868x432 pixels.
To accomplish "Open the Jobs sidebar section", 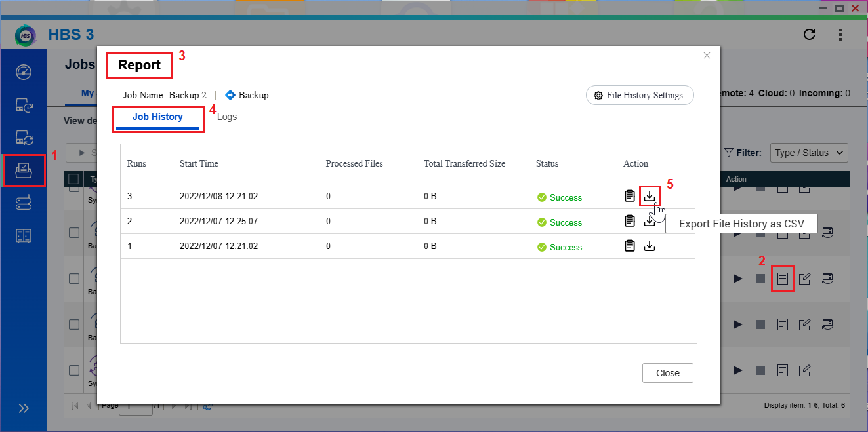I will coord(24,170).
